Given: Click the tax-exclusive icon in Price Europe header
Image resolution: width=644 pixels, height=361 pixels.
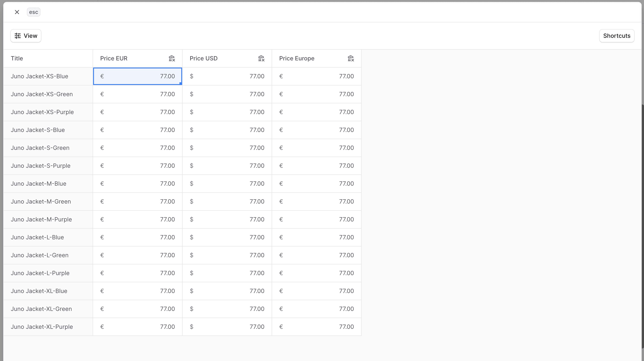Looking at the screenshot, I should coord(351,58).
